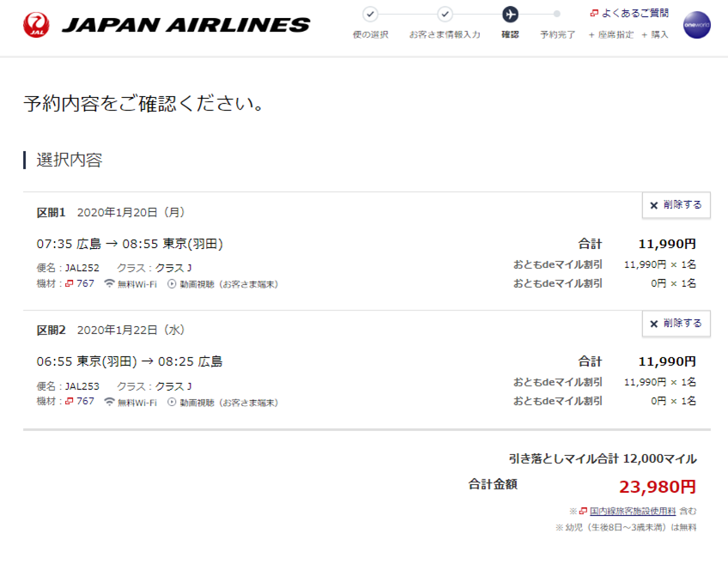The width and height of the screenshot is (728, 570).
Task: Select the 便の選択 step label
Action: pos(371,34)
